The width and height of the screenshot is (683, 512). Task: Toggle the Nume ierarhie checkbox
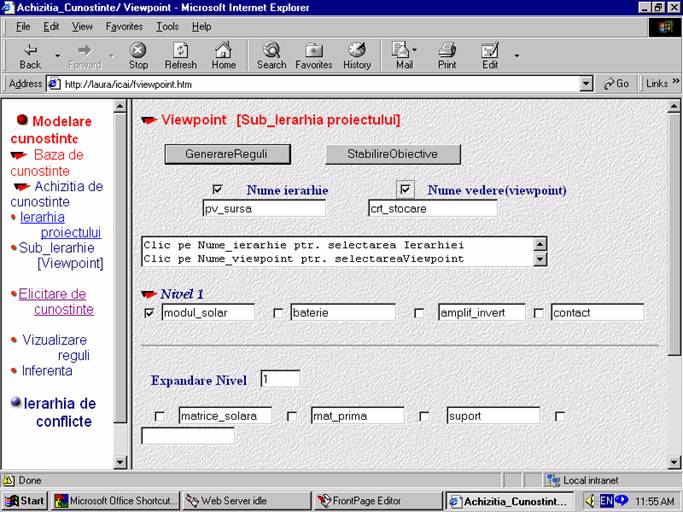(218, 189)
